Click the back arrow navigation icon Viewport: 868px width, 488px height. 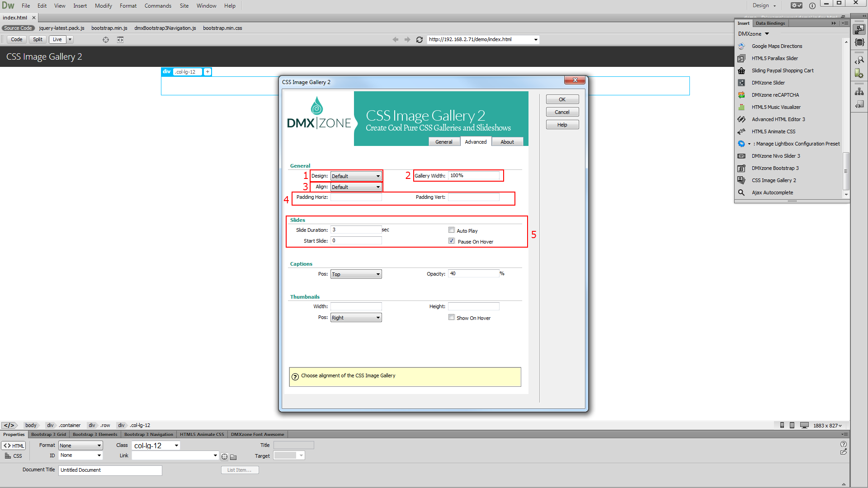(396, 40)
